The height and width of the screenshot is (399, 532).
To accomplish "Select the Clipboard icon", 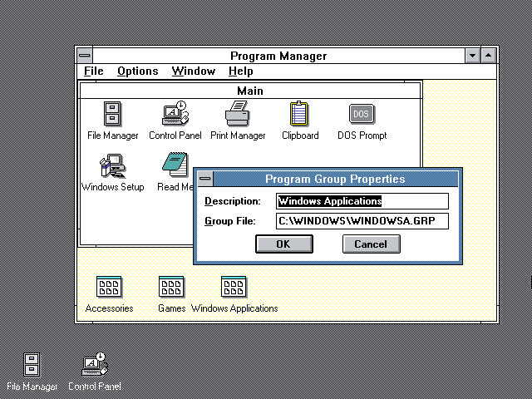I will click(x=299, y=114).
